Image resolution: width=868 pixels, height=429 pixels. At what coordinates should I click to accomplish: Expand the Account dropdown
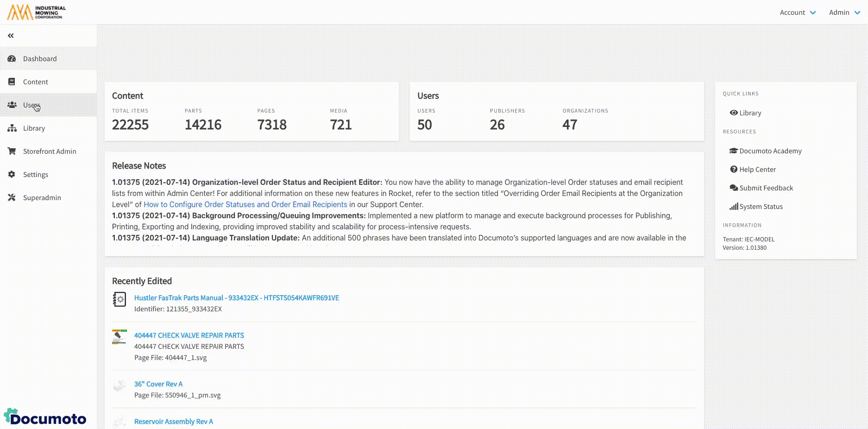797,13
